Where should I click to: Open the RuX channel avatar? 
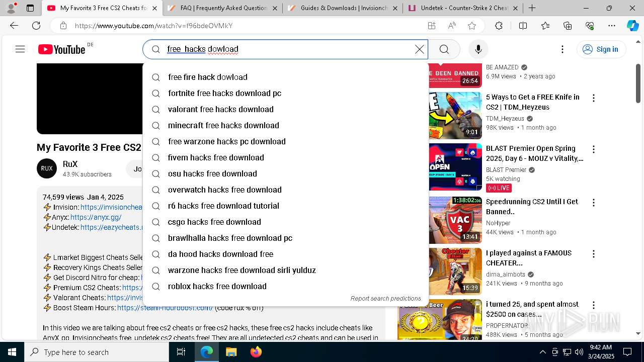(47, 168)
